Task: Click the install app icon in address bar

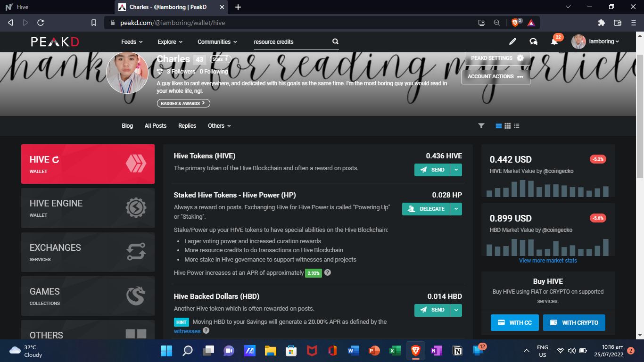Action: pyautogui.click(x=481, y=23)
